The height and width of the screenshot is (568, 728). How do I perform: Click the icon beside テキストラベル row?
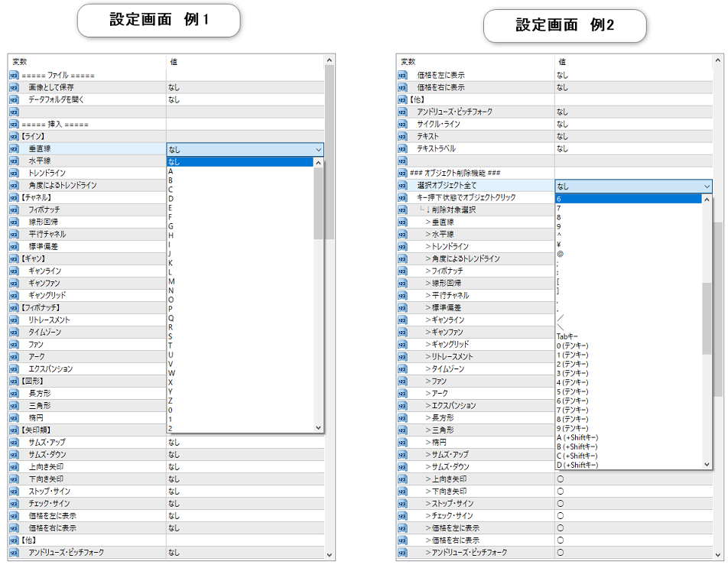click(x=402, y=149)
